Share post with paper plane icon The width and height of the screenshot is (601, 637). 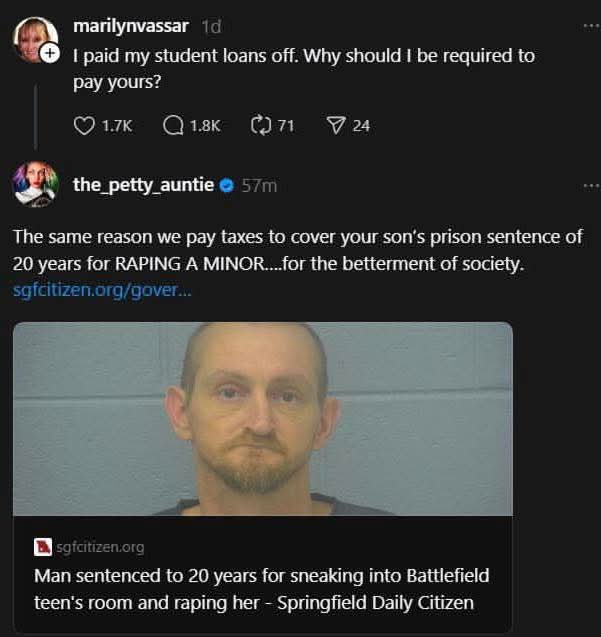click(x=336, y=126)
